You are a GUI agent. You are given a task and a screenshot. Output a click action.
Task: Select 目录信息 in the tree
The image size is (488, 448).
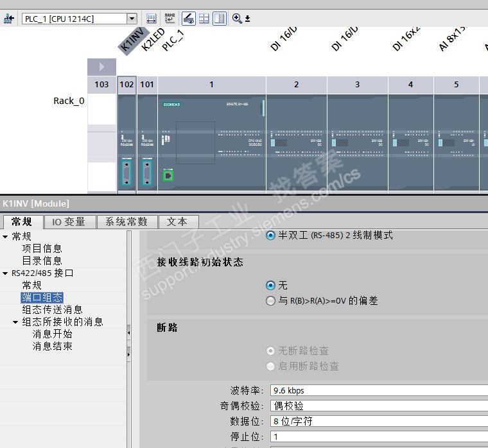[x=42, y=261]
